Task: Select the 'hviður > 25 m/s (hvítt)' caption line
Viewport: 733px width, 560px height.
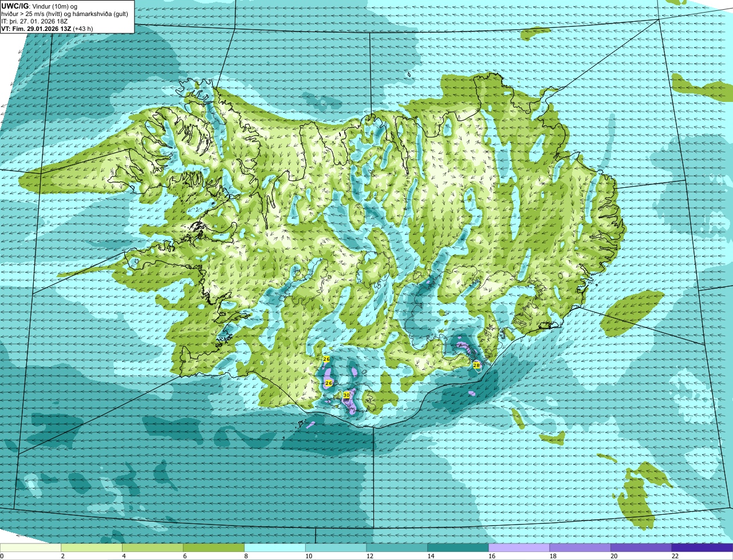Action: click(65, 14)
